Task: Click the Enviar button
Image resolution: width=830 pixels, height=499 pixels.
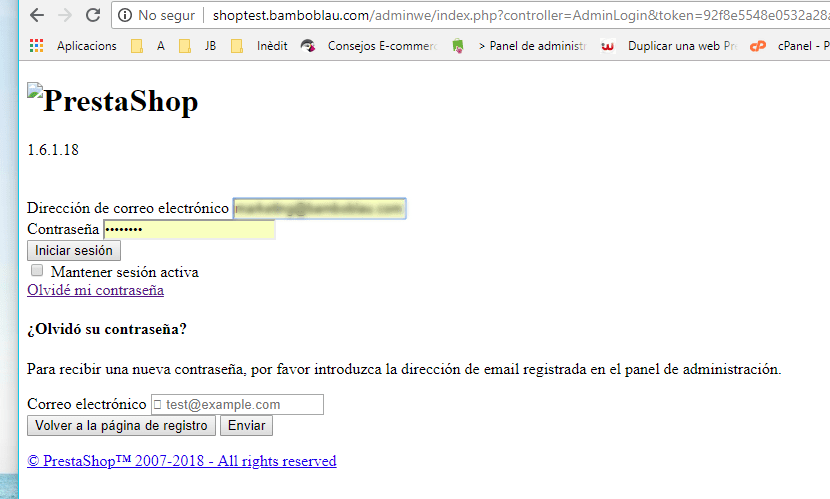Action: point(246,425)
